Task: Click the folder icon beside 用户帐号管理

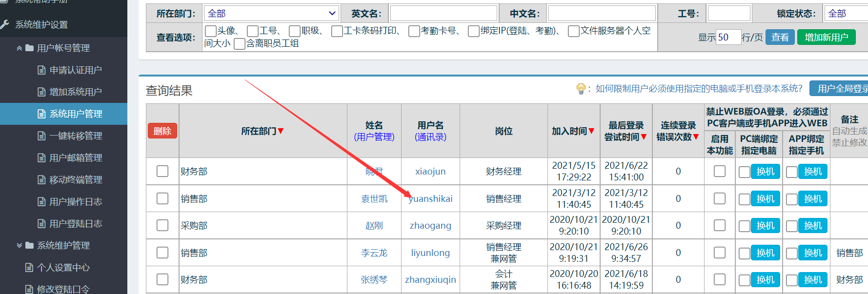Action: pos(29,48)
